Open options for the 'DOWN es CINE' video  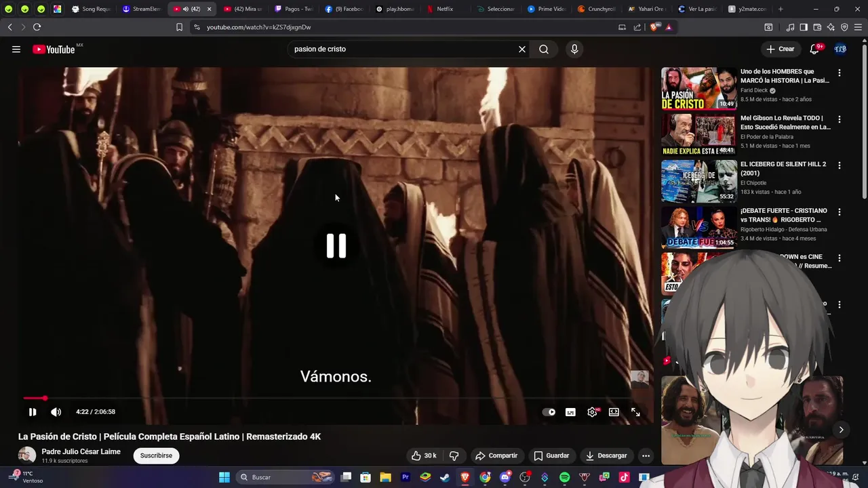839,258
